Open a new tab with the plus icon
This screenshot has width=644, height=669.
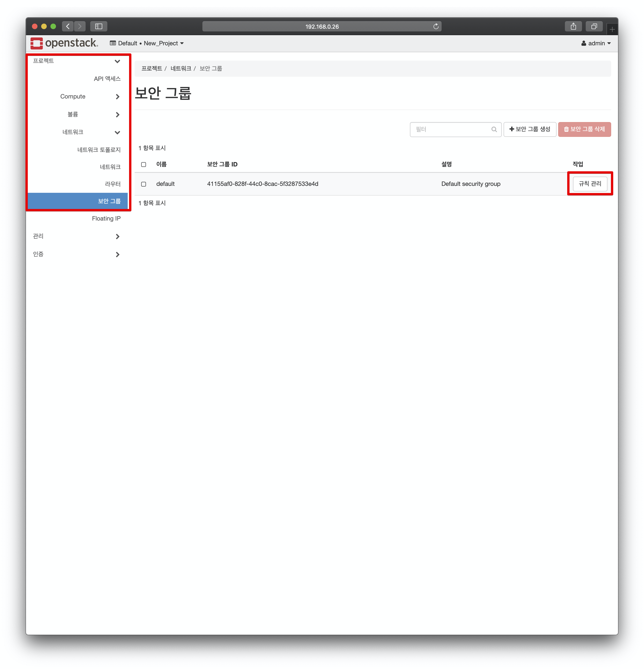tap(612, 30)
